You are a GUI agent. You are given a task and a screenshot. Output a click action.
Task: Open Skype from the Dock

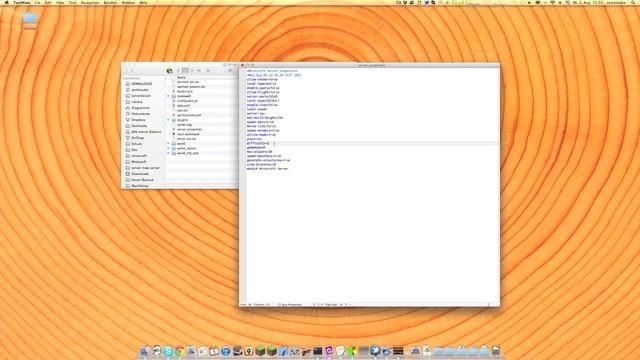168,351
